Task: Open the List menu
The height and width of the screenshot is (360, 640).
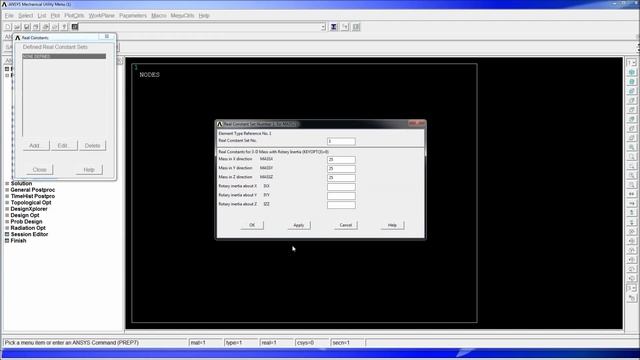Action: click(42, 16)
